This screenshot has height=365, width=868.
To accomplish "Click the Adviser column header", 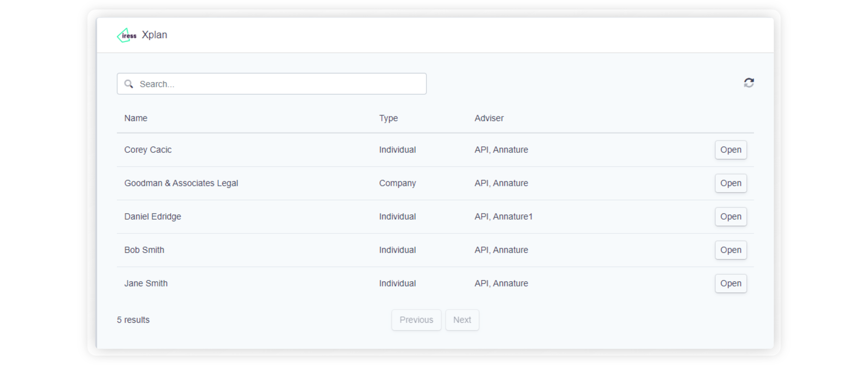I will [x=489, y=118].
